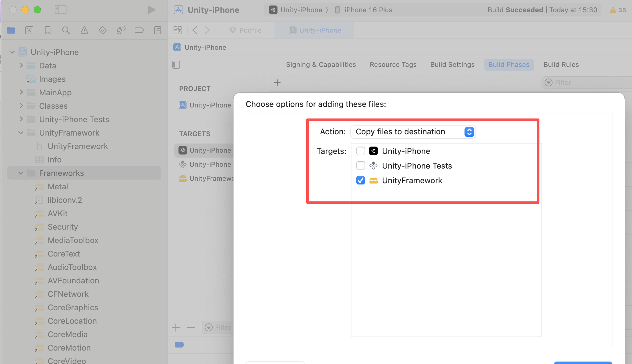Open the Build Settings tab

pos(452,64)
